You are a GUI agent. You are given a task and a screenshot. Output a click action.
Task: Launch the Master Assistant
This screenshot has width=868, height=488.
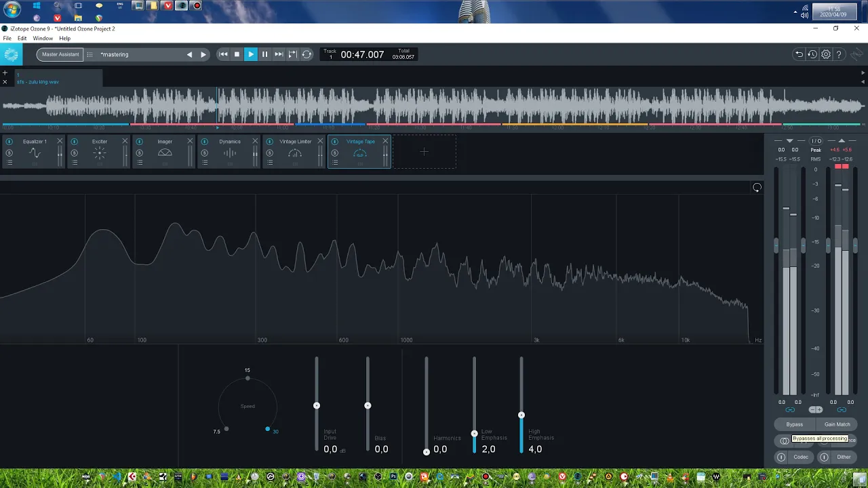click(x=60, y=54)
